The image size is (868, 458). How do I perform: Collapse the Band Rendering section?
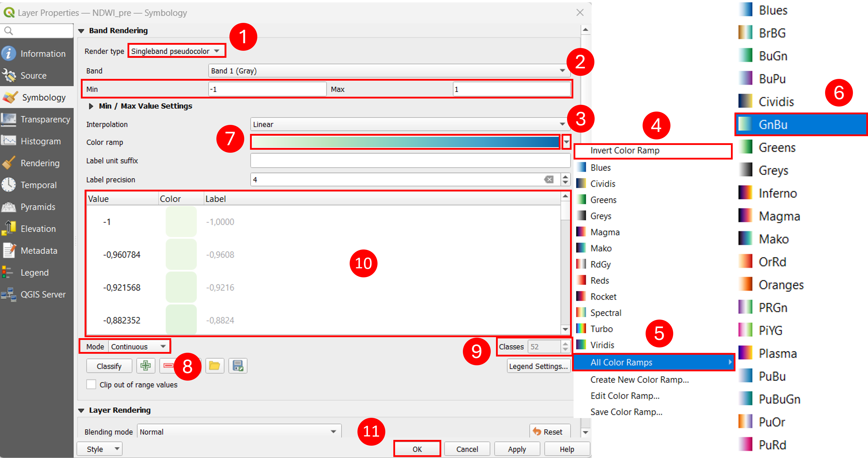(81, 31)
